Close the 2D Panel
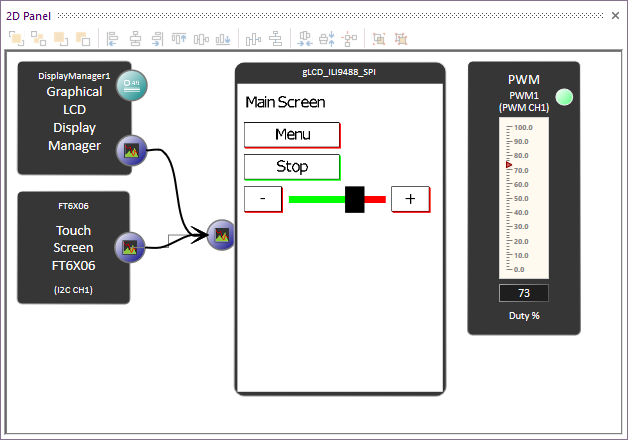628x440 pixels. (x=615, y=16)
